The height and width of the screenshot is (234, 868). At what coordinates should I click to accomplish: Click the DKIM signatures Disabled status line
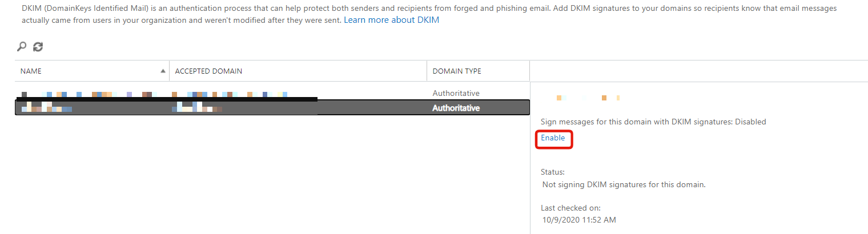pyautogui.click(x=653, y=122)
